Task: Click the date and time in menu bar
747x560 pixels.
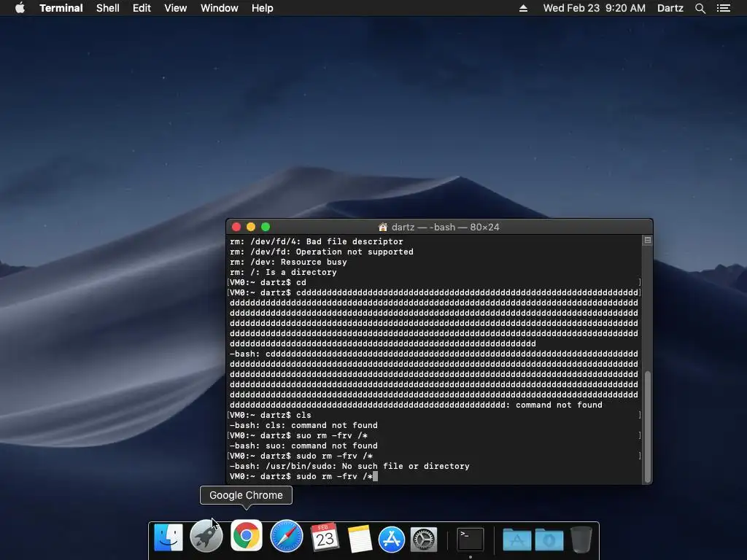Action: (x=594, y=8)
